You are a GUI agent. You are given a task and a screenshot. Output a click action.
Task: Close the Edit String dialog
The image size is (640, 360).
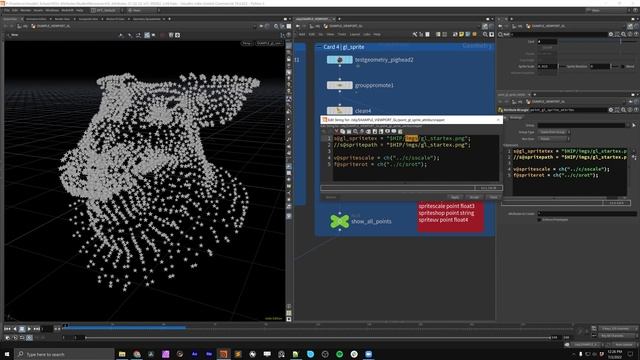[x=498, y=120]
